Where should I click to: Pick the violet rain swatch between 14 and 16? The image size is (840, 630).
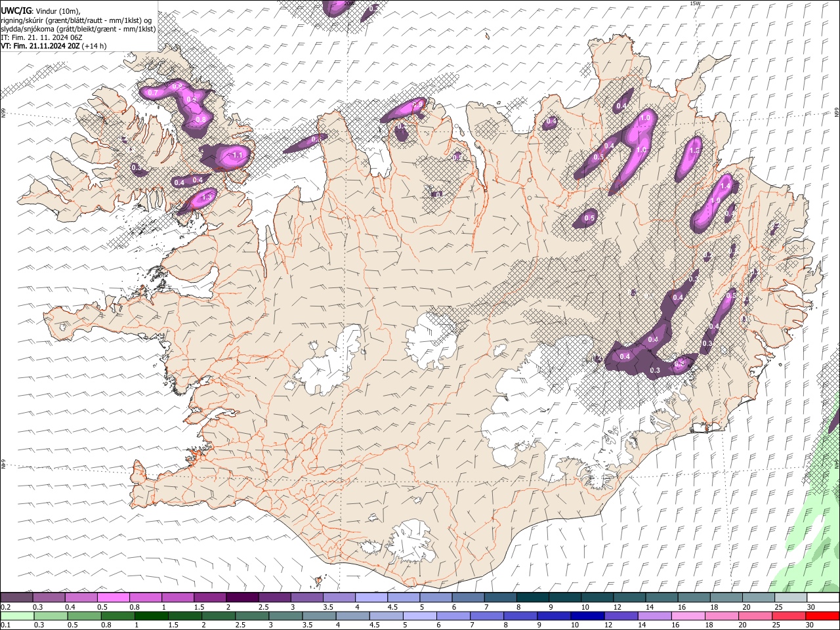(654, 616)
